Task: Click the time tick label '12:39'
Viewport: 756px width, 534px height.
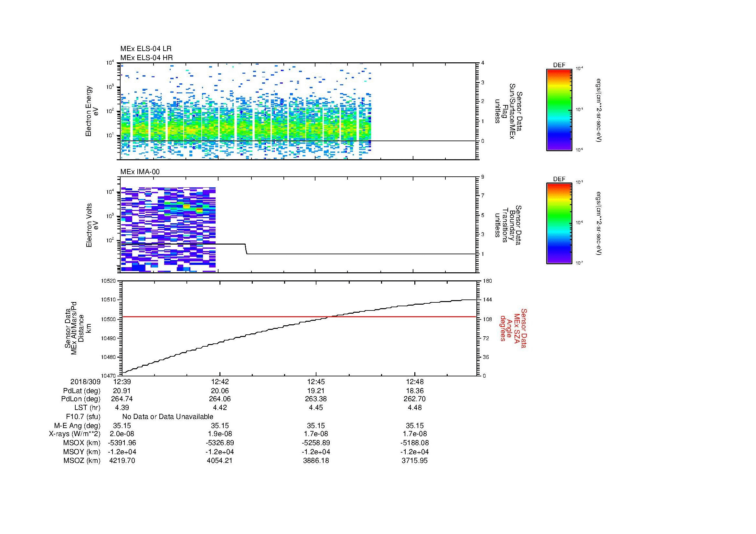Action: (x=122, y=382)
